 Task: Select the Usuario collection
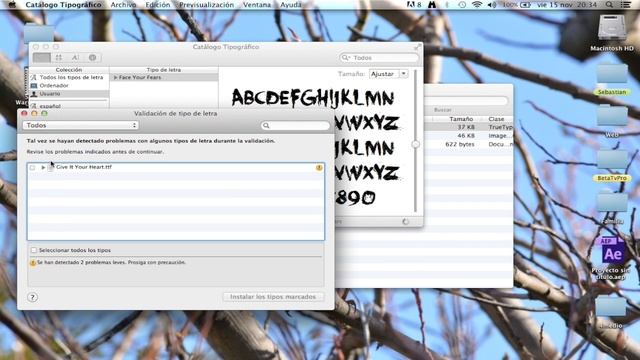point(68,93)
